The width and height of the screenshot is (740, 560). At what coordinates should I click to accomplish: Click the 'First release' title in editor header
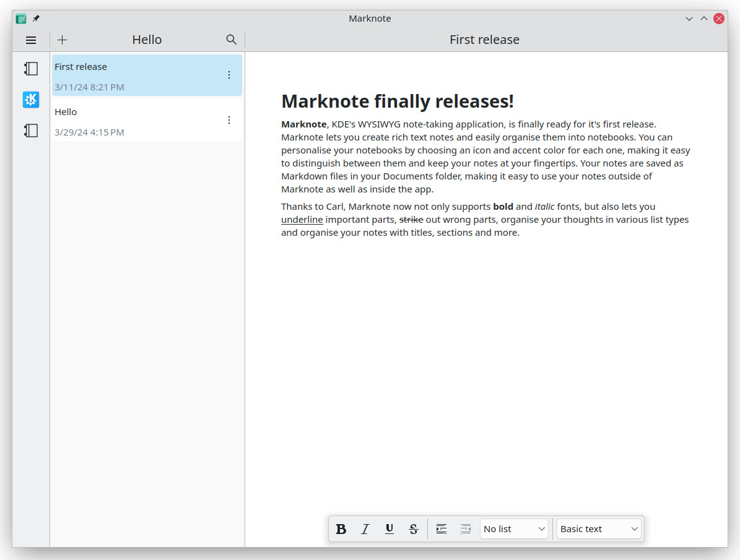click(x=484, y=40)
